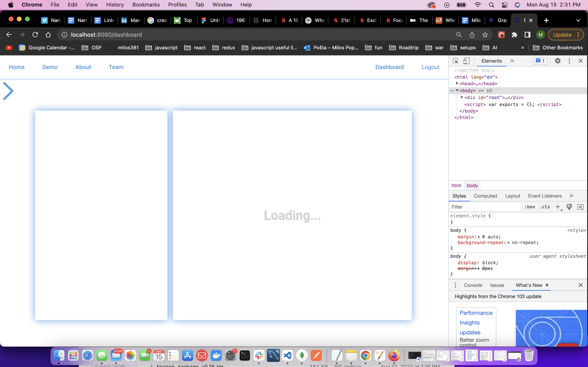Image resolution: width=588 pixels, height=367 pixels.
Task: Click the Logout link in navbar
Action: 430,67
